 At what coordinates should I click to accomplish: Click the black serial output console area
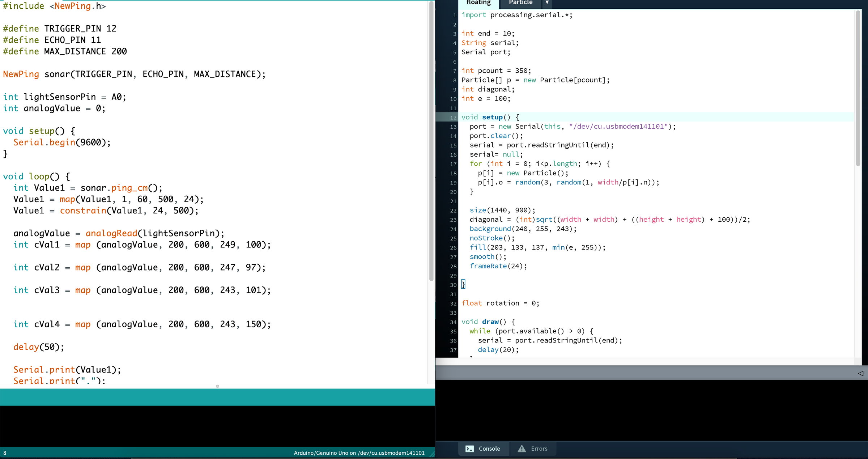tap(217, 427)
